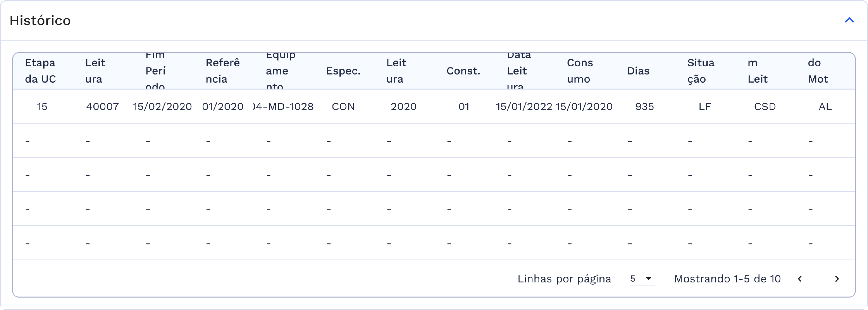Click the Consumo column header
The image size is (868, 310).
pos(579,71)
